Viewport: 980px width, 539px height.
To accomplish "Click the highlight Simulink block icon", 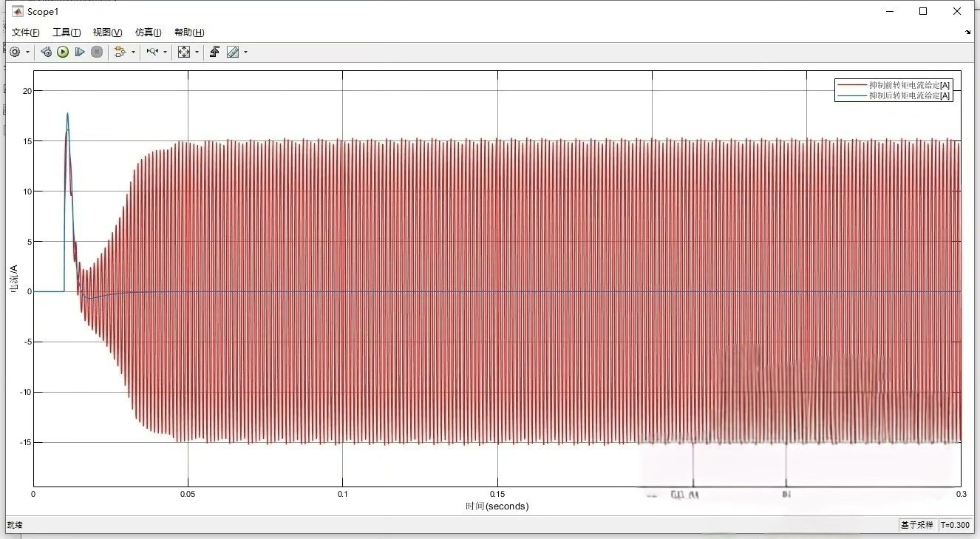I will coord(120,52).
